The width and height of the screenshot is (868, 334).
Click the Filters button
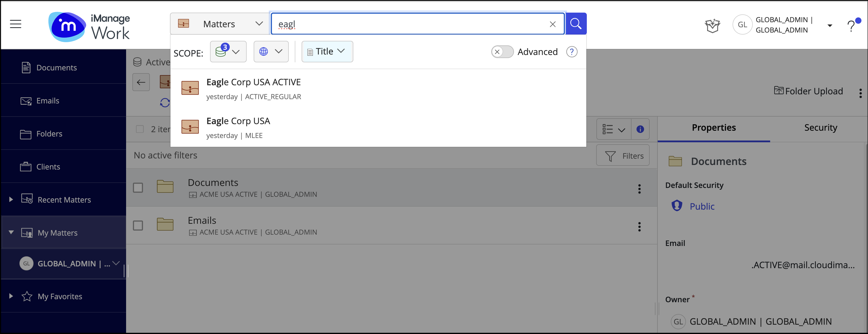coord(623,156)
